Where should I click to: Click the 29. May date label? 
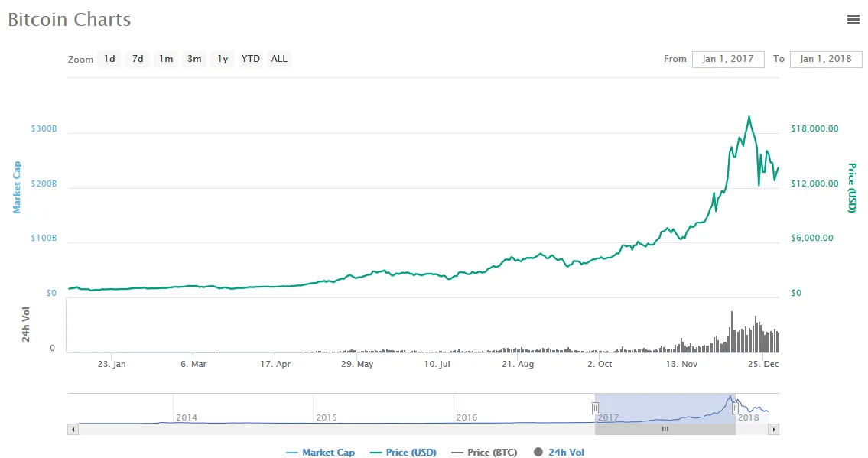tap(357, 364)
